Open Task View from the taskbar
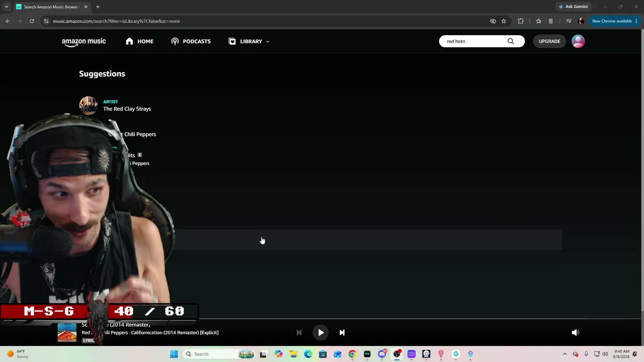The image size is (644, 362). (263, 354)
